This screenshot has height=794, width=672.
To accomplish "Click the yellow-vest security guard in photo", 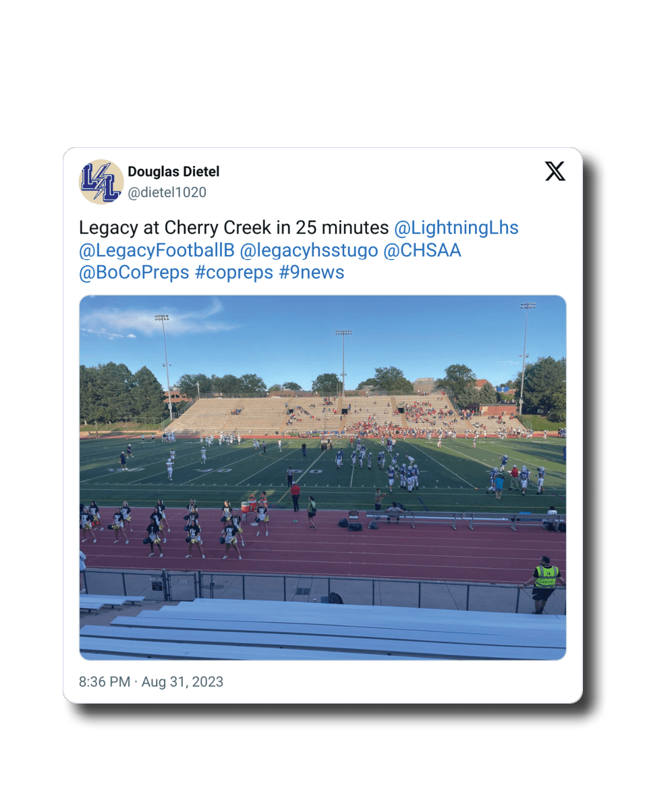I will 545,584.
